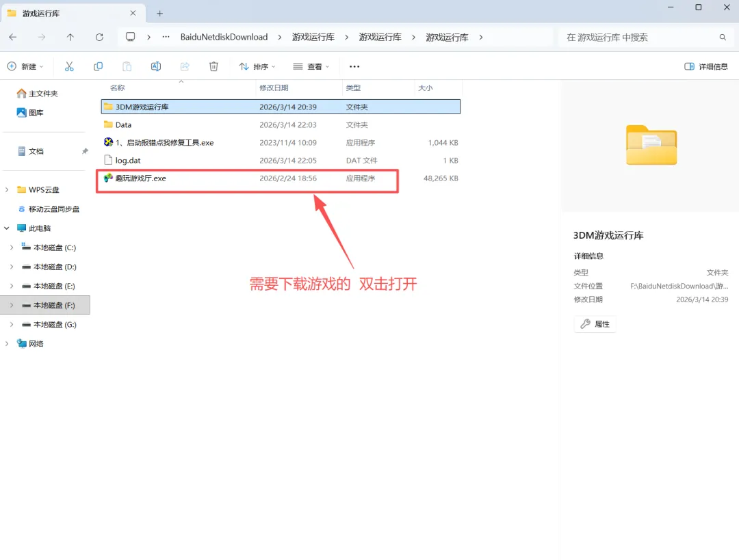Open 文档 in navigation pane

point(31,151)
